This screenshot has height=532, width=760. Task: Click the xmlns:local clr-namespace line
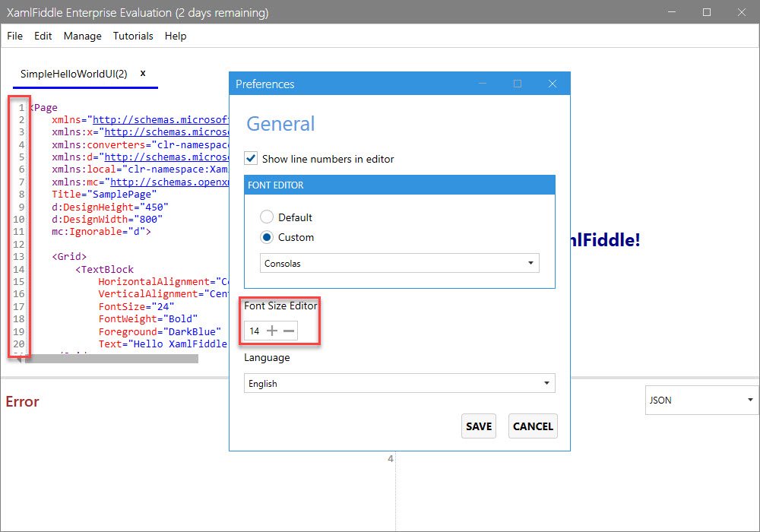click(140, 169)
